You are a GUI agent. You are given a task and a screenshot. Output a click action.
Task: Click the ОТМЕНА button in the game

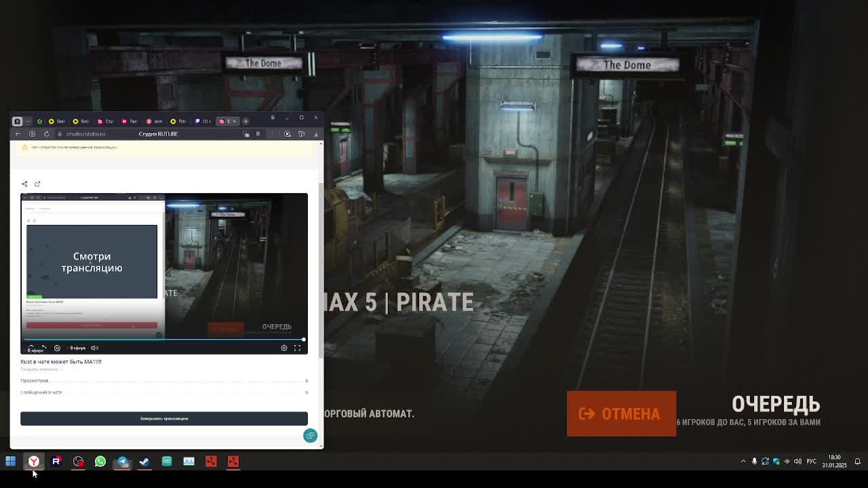tap(621, 413)
